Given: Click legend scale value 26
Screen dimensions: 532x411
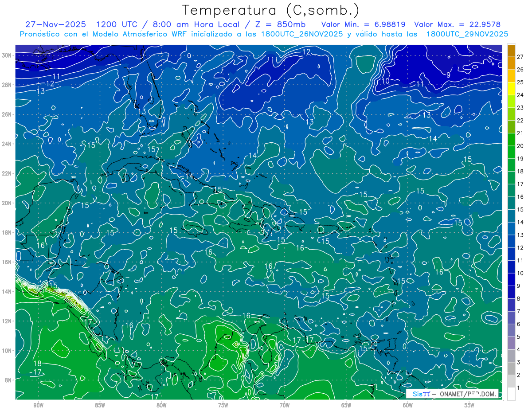Looking at the screenshot, I should point(521,70).
